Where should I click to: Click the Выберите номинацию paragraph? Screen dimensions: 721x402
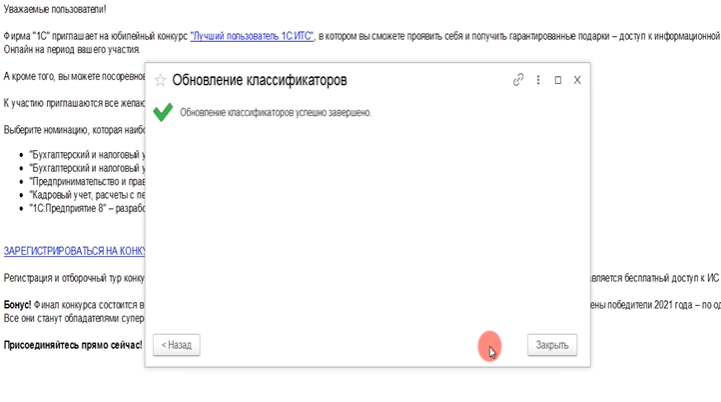(x=74, y=130)
